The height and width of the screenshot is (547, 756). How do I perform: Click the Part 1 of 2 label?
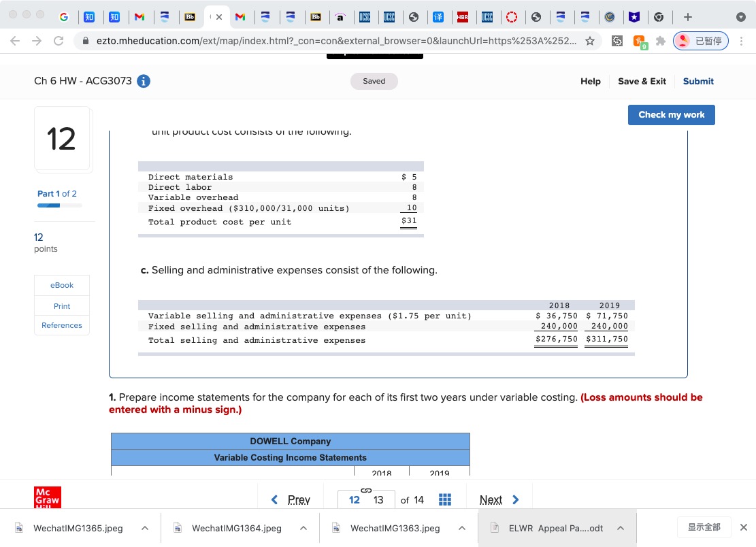57,194
